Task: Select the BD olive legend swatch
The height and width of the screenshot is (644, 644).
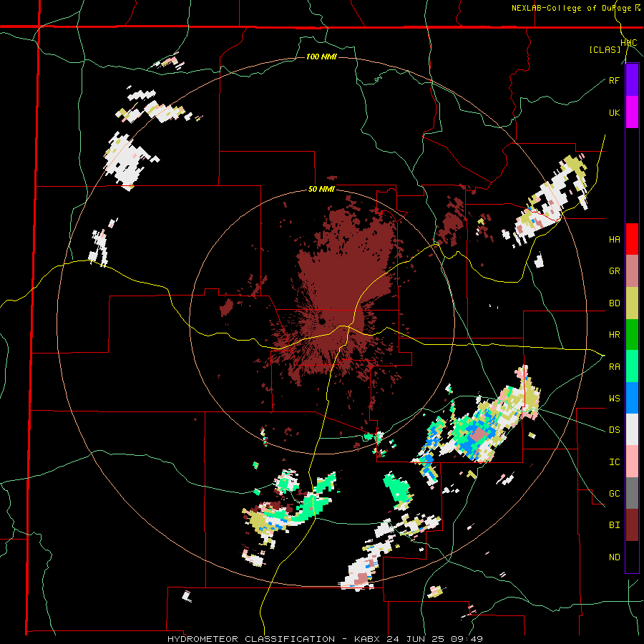Action: 632,303
